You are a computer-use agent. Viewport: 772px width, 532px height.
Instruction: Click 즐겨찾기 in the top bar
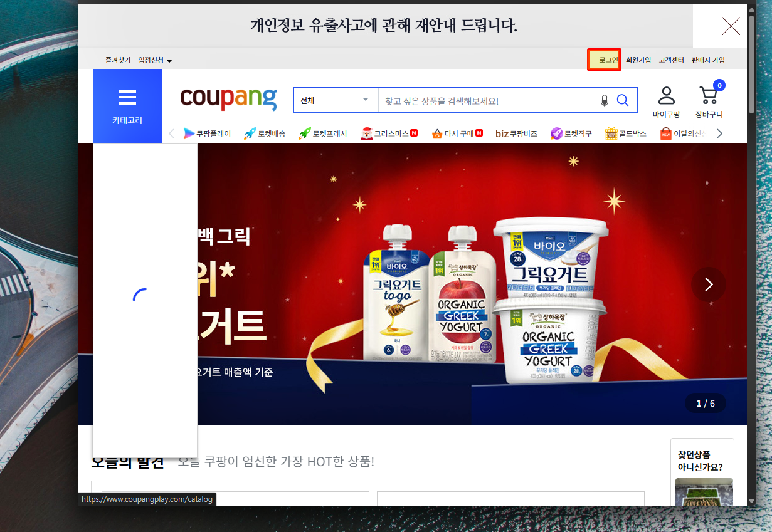(118, 60)
